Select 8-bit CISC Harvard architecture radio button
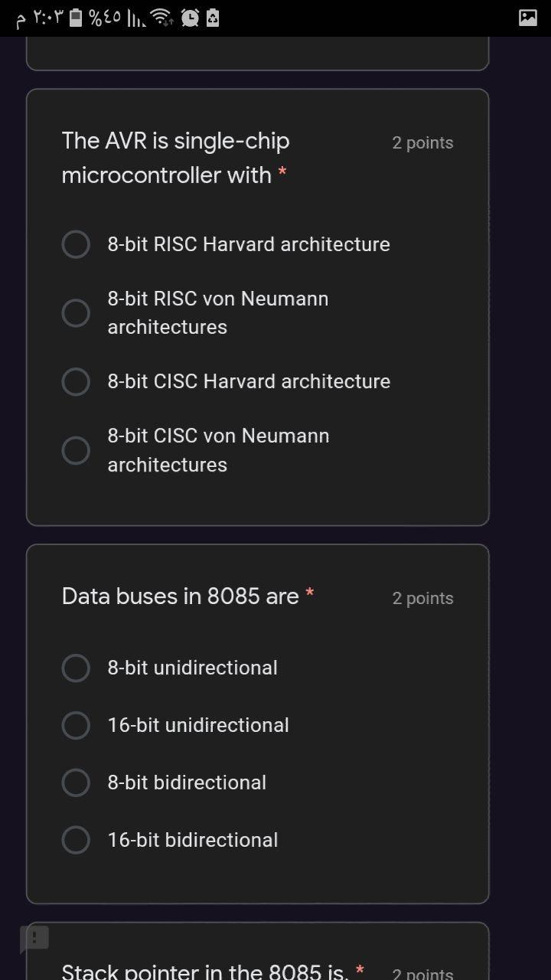The width and height of the screenshot is (551, 980). [x=76, y=381]
